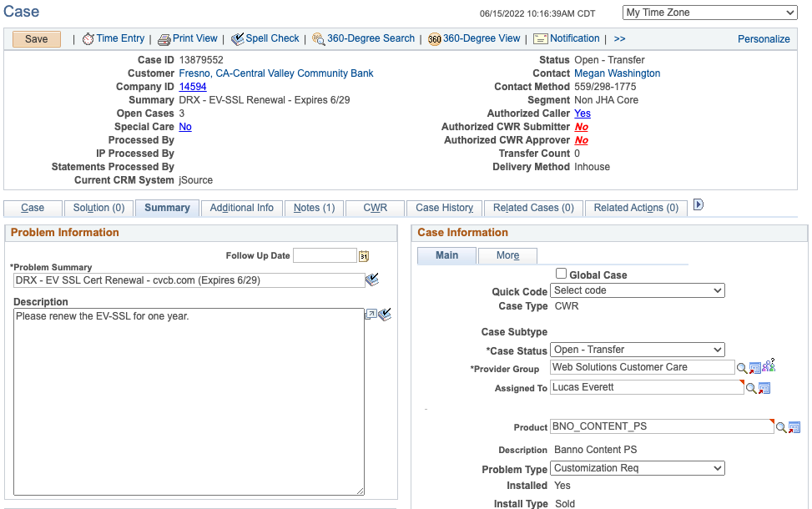Click magnifier lookup next to Assigned To
Viewport: 812px width, 509px height.
click(x=750, y=388)
